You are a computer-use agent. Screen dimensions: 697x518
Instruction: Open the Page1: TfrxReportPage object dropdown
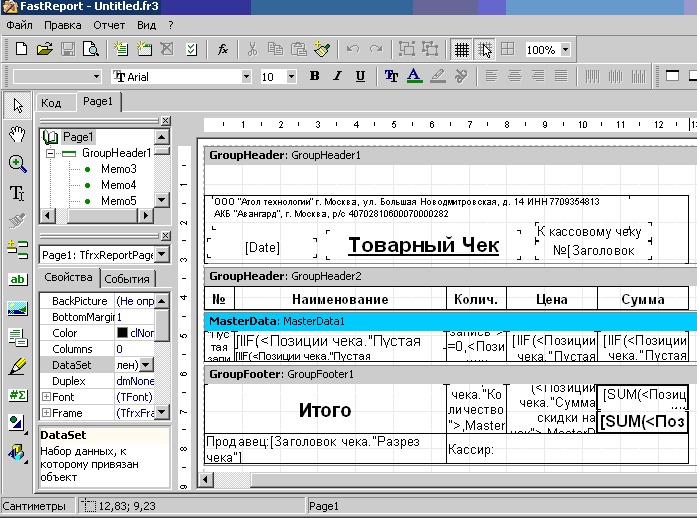162,255
